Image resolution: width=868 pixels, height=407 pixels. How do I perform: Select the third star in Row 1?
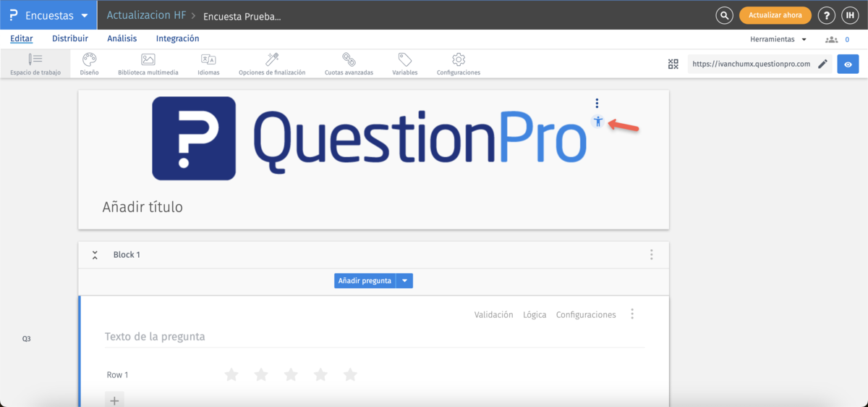tap(291, 374)
